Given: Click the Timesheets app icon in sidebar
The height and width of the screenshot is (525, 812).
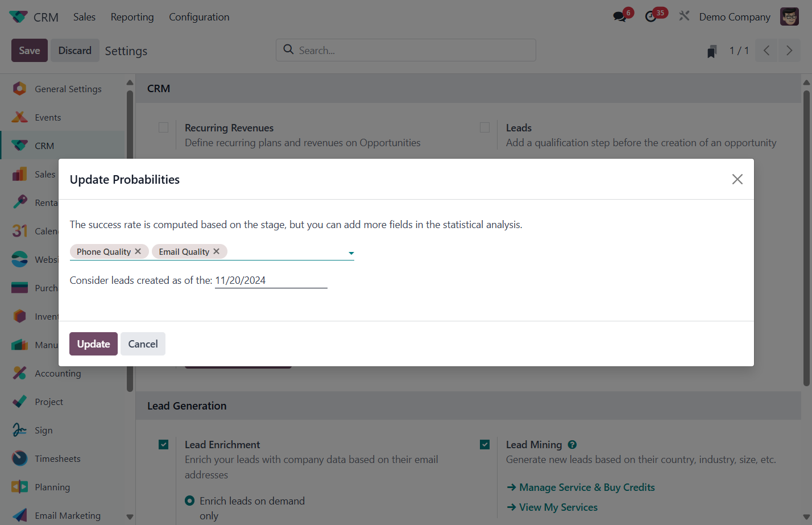Looking at the screenshot, I should [19, 458].
